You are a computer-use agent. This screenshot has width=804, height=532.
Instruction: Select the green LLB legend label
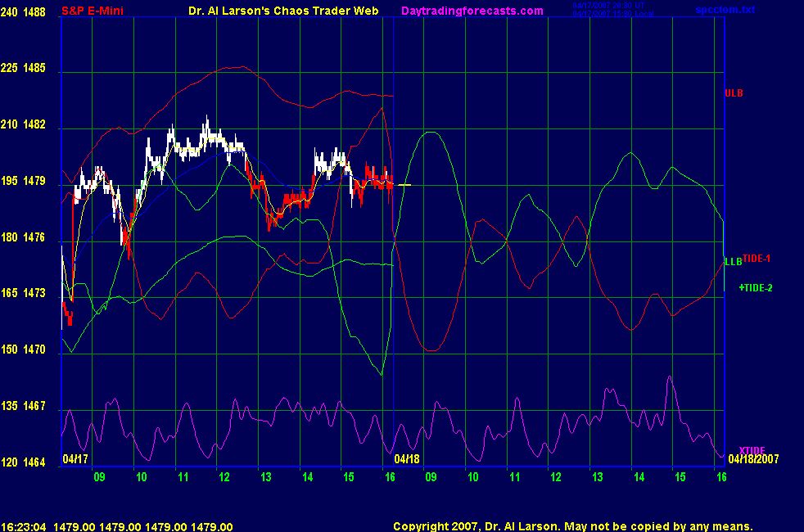[x=733, y=261]
